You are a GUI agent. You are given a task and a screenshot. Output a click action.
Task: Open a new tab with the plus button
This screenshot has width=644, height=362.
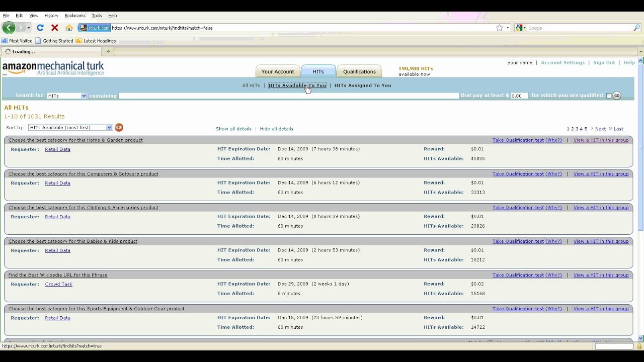coord(108,51)
